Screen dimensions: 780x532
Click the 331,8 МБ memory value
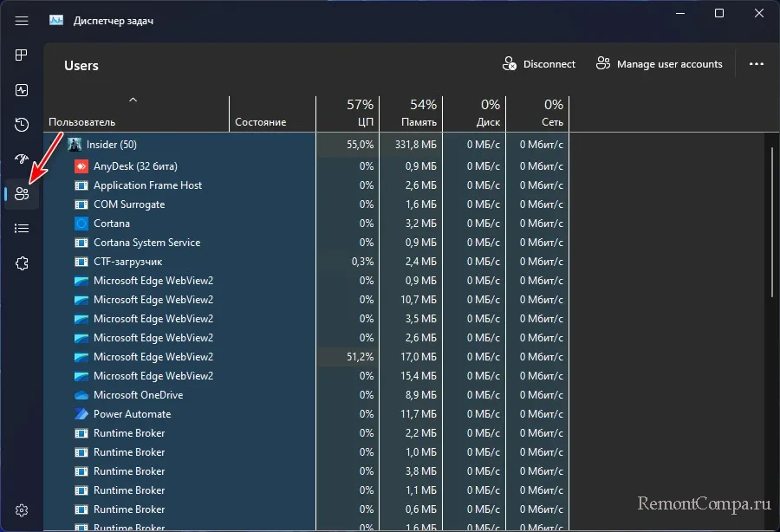(x=415, y=145)
